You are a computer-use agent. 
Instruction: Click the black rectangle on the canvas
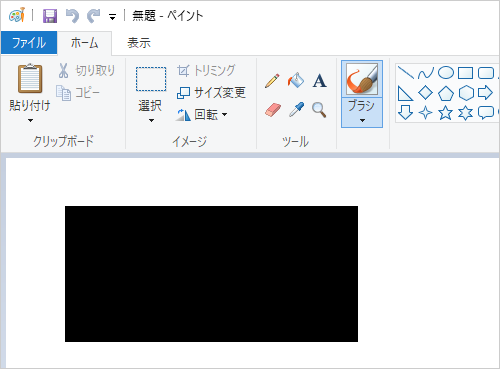(211, 274)
